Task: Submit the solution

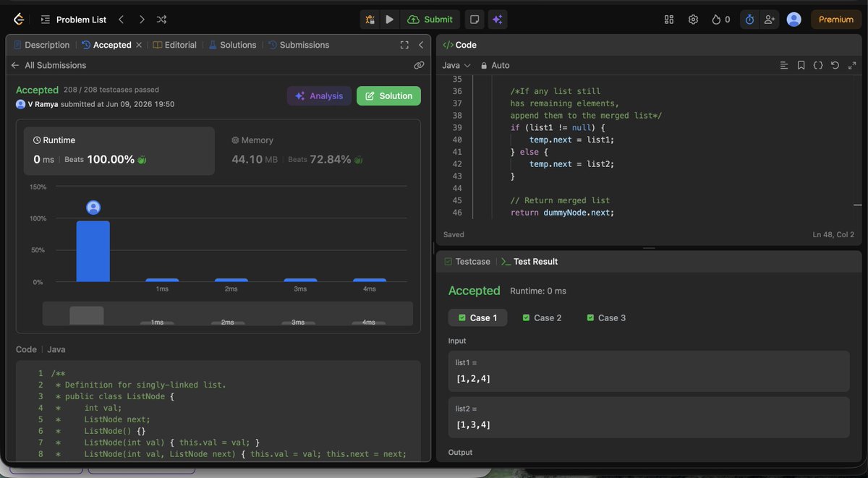Action: (x=430, y=20)
